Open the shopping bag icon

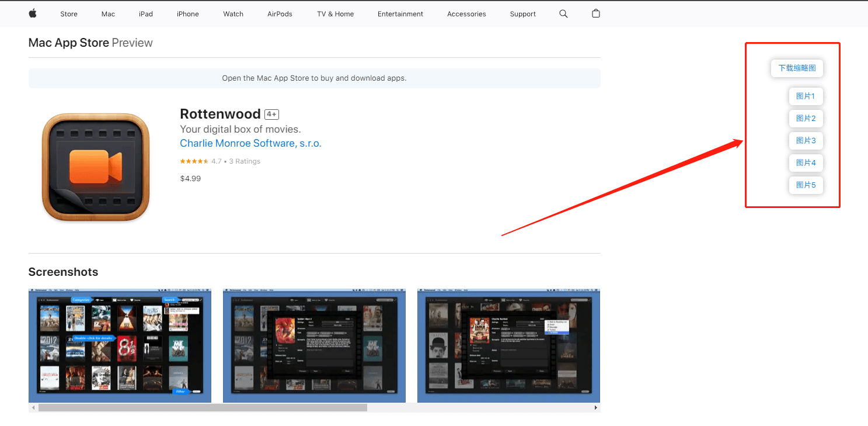point(595,13)
